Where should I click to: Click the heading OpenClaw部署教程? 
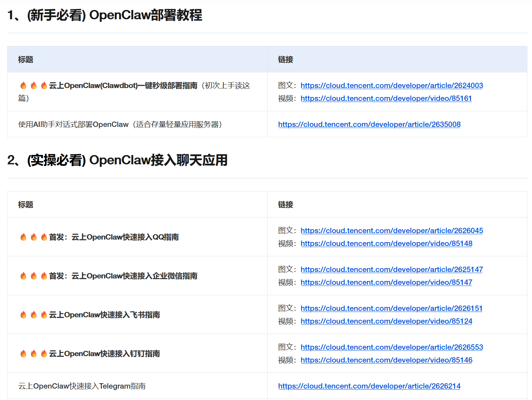point(105,16)
